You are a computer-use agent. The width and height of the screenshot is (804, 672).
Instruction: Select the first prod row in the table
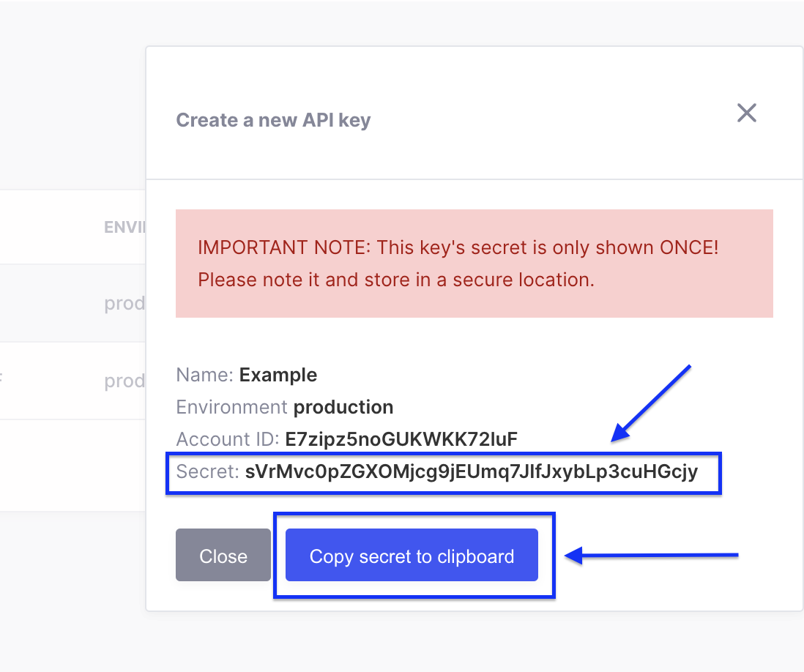click(x=124, y=302)
